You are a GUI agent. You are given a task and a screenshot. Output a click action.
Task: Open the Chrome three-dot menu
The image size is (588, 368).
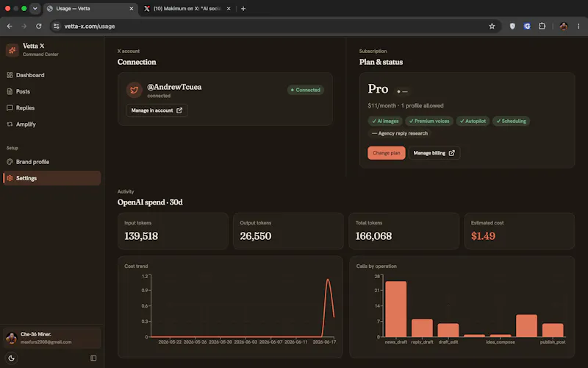click(578, 26)
